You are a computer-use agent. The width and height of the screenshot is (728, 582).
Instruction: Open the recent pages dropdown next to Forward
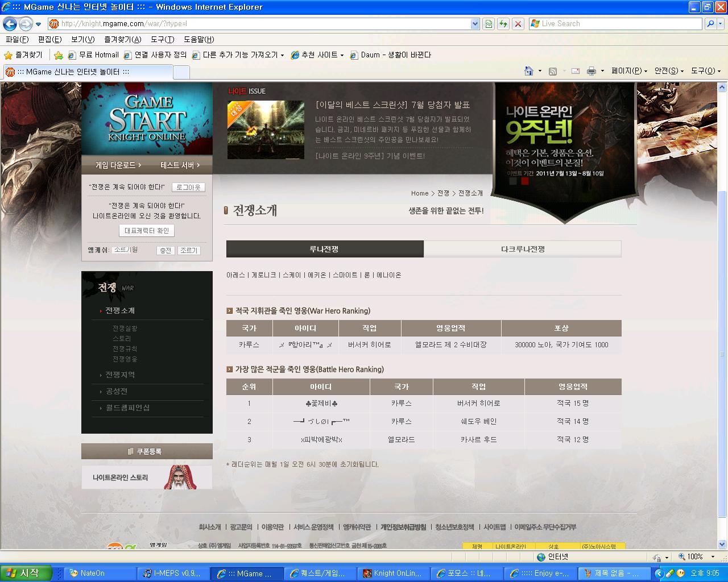pyautogui.click(x=38, y=24)
